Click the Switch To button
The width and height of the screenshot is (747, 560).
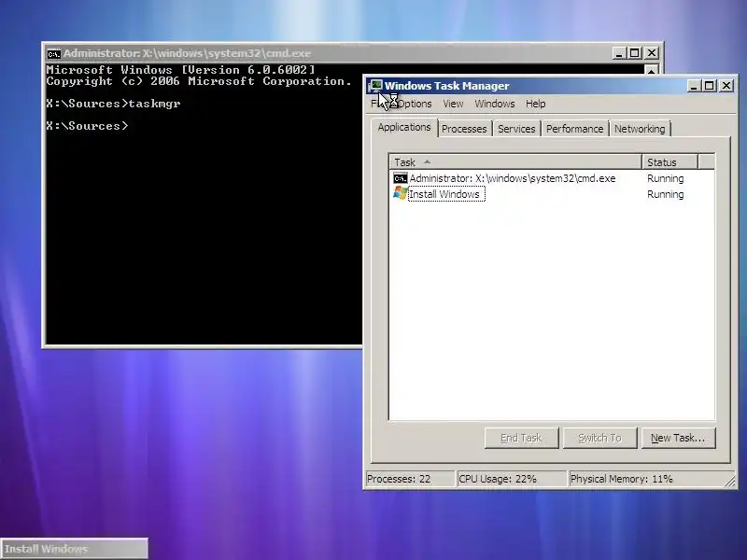(599, 438)
